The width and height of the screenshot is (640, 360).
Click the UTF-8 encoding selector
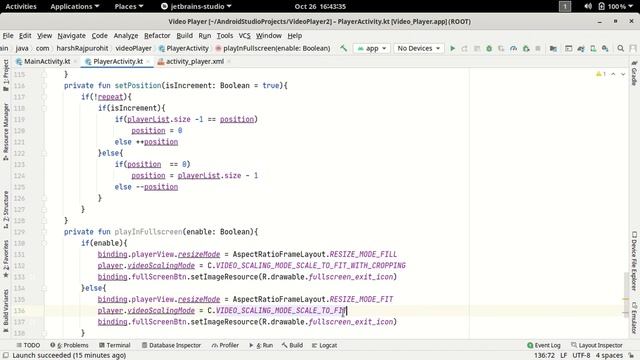click(581, 356)
